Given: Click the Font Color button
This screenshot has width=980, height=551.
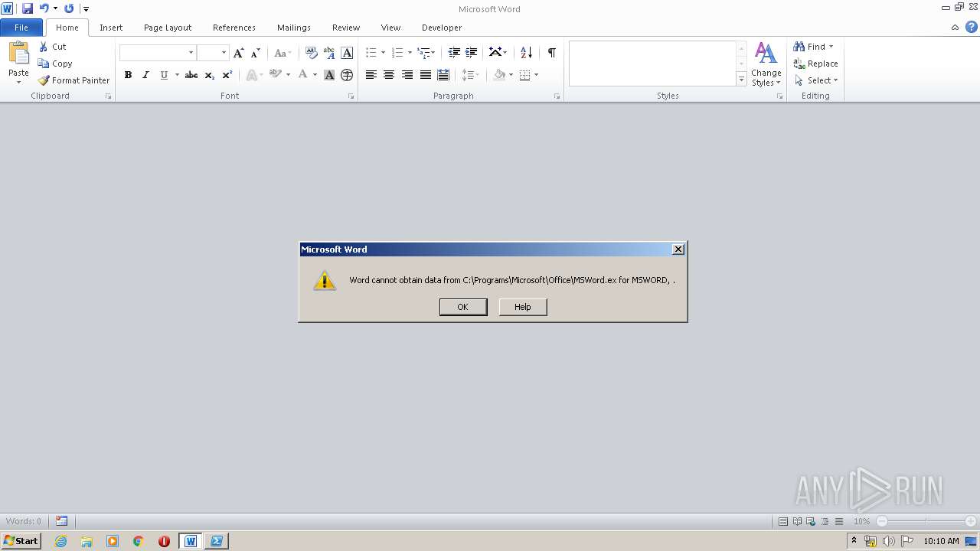Looking at the screenshot, I should (x=303, y=75).
